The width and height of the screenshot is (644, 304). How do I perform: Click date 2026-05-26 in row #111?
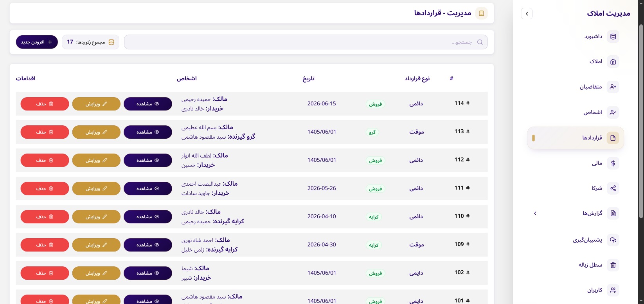coord(322,188)
